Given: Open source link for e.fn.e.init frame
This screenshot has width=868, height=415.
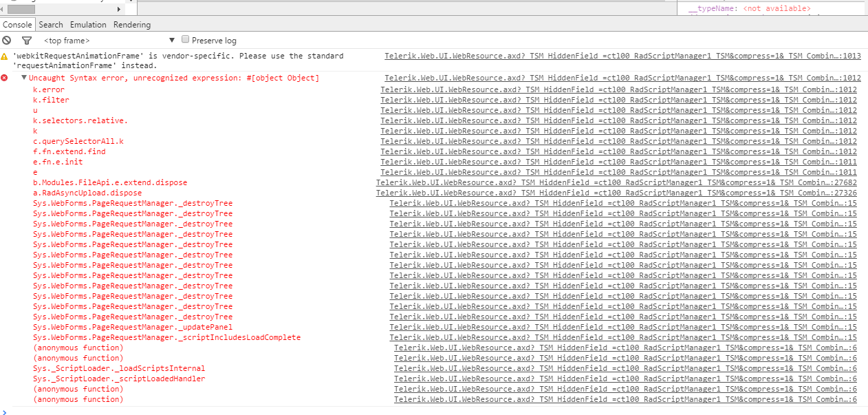Looking at the screenshot, I should pyautogui.click(x=619, y=162).
